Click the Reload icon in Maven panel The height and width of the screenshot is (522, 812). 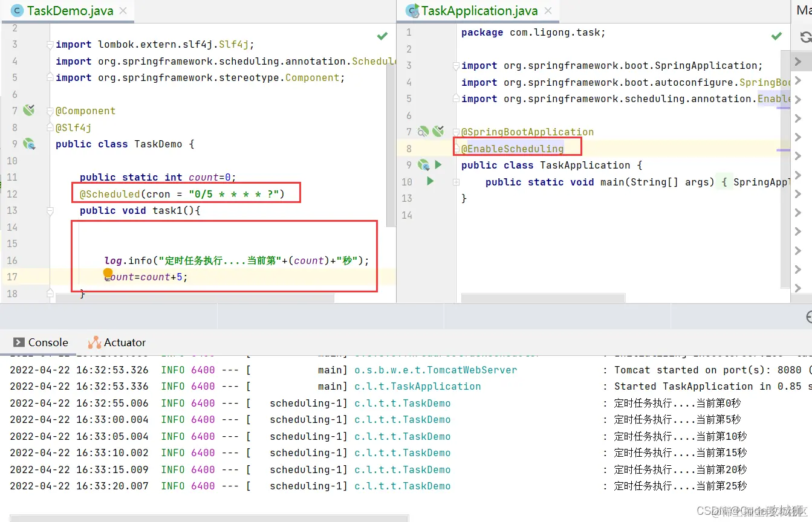point(805,37)
